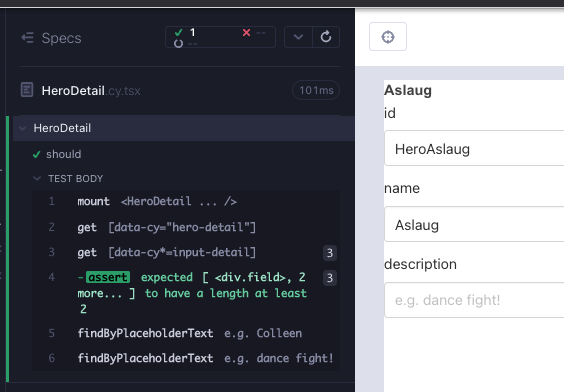Click the red failed X count
The image size is (564, 392).
click(x=255, y=33)
